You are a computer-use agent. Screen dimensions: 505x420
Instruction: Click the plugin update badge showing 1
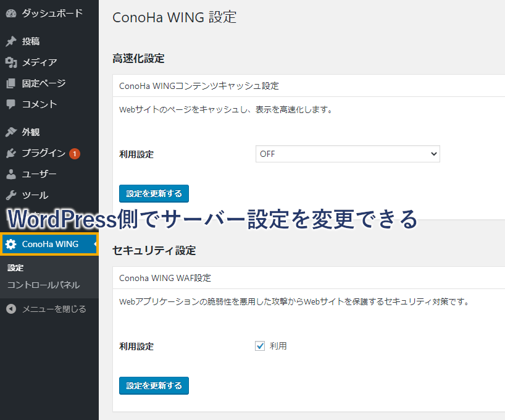coord(75,153)
